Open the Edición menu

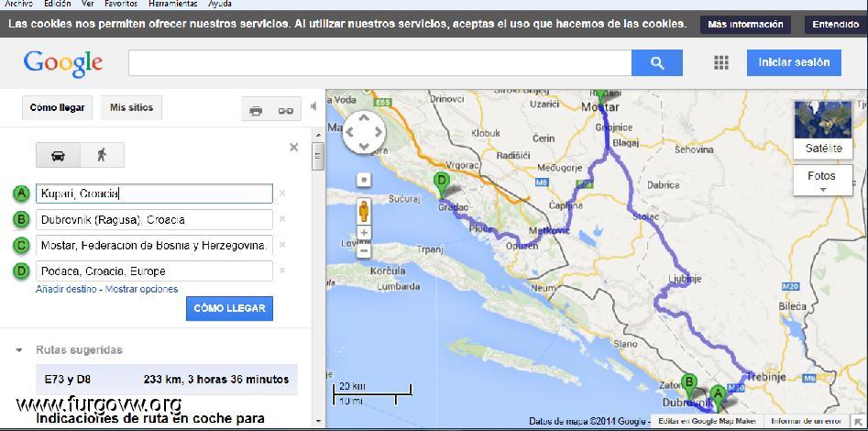coord(58,4)
